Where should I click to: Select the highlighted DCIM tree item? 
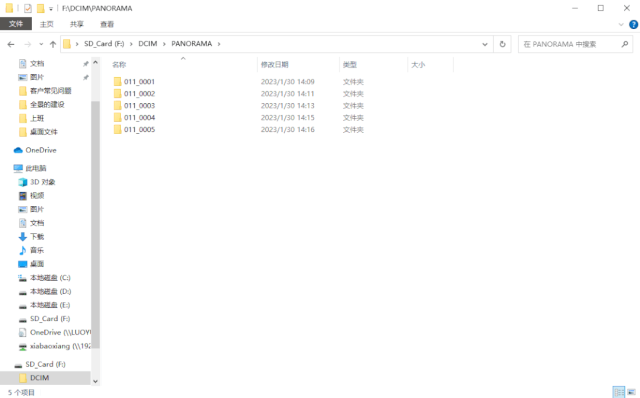(x=45, y=378)
